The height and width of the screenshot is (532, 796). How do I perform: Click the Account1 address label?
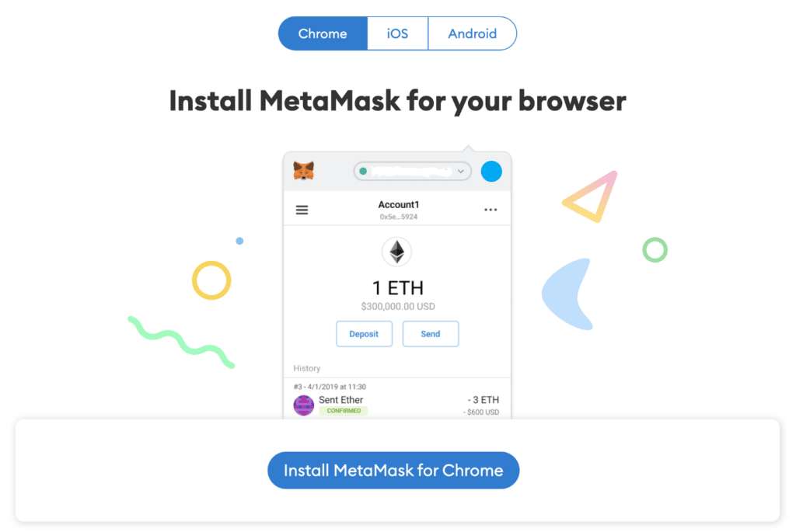[x=399, y=217]
